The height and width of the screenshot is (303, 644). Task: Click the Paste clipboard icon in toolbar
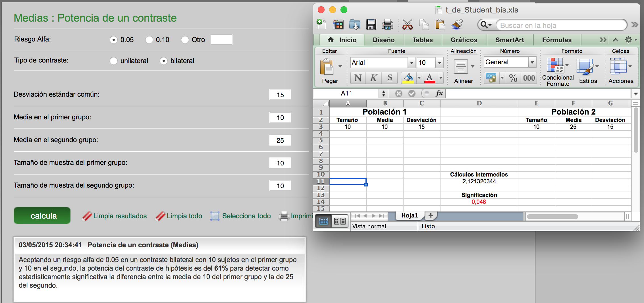[x=440, y=25]
